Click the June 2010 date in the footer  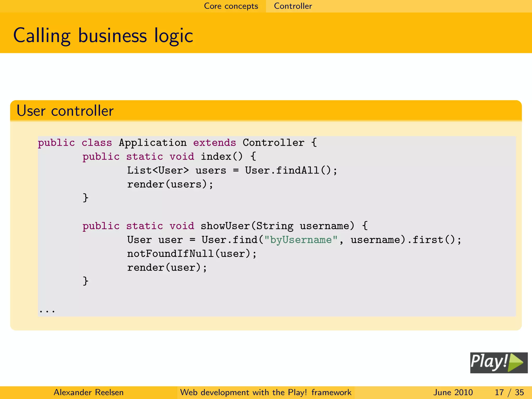(453, 392)
